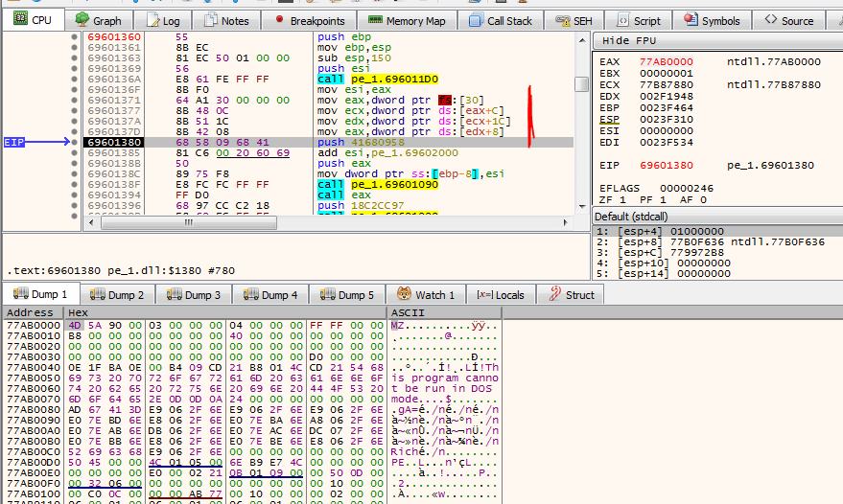This screenshot has height=504, width=843.
Task: Click the Watch 1 tab dog icon
Action: coord(405,294)
